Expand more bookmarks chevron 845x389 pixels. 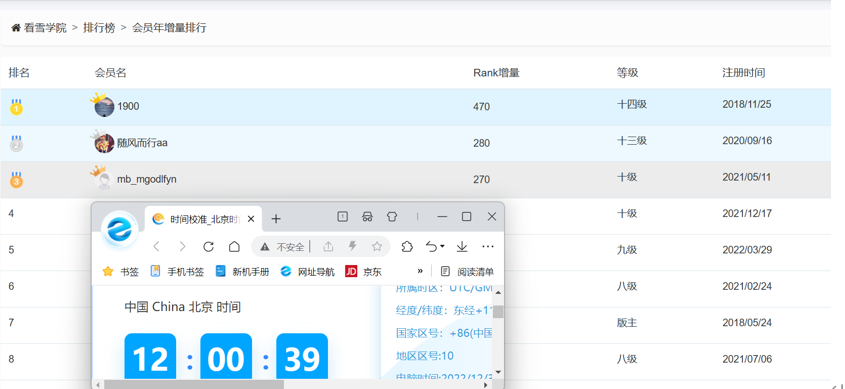coord(420,271)
